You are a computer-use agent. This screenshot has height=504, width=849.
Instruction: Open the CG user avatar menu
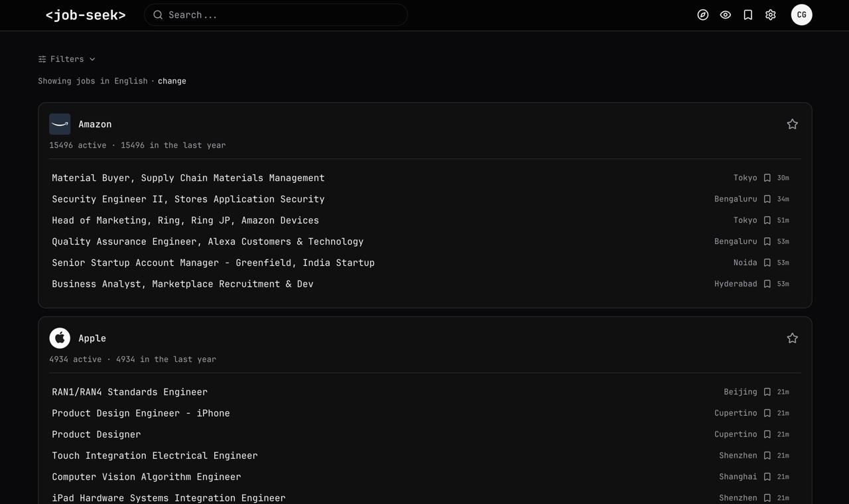[801, 15]
